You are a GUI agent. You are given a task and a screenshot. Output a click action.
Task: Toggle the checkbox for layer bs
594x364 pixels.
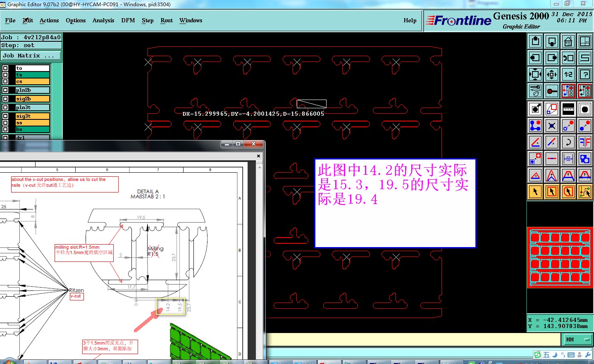click(5, 129)
